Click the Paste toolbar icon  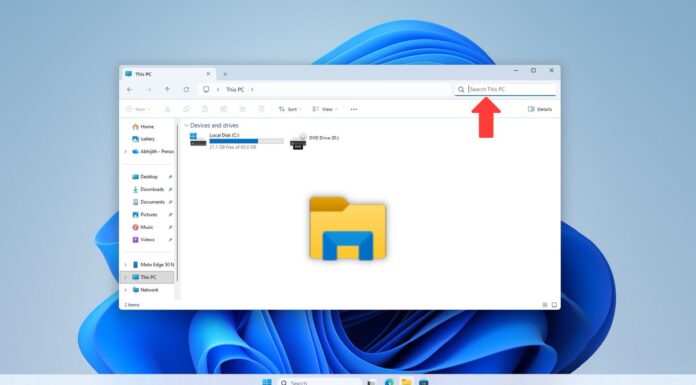[205, 109]
